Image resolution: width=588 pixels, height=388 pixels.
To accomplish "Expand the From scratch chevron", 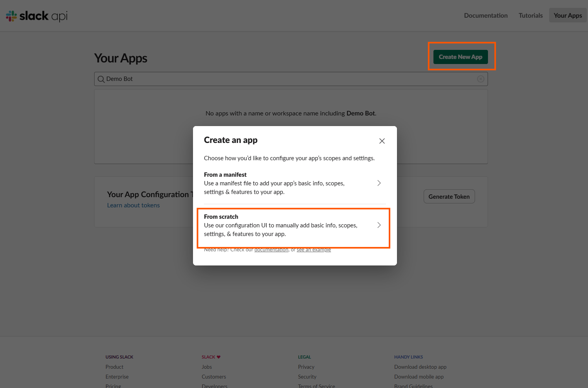I will (379, 225).
